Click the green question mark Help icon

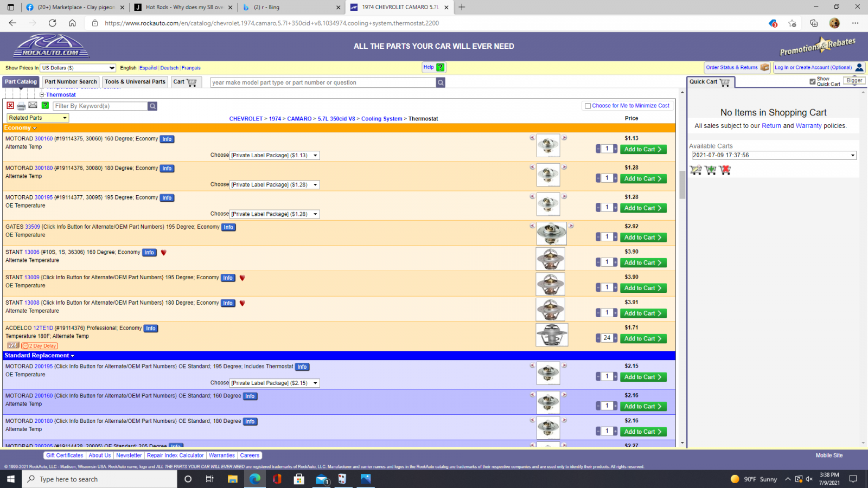click(441, 68)
